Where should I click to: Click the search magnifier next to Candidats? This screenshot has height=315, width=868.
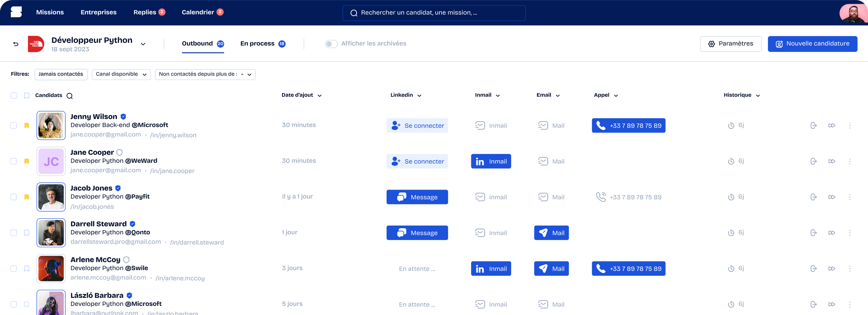pyautogui.click(x=69, y=96)
